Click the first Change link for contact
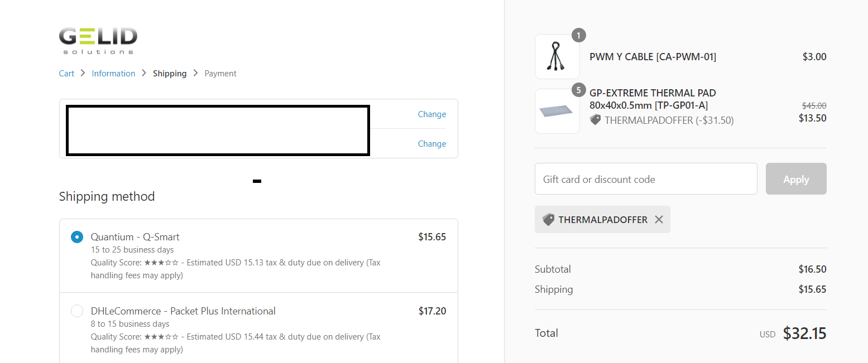Image resolution: width=868 pixels, height=363 pixels. click(x=432, y=114)
